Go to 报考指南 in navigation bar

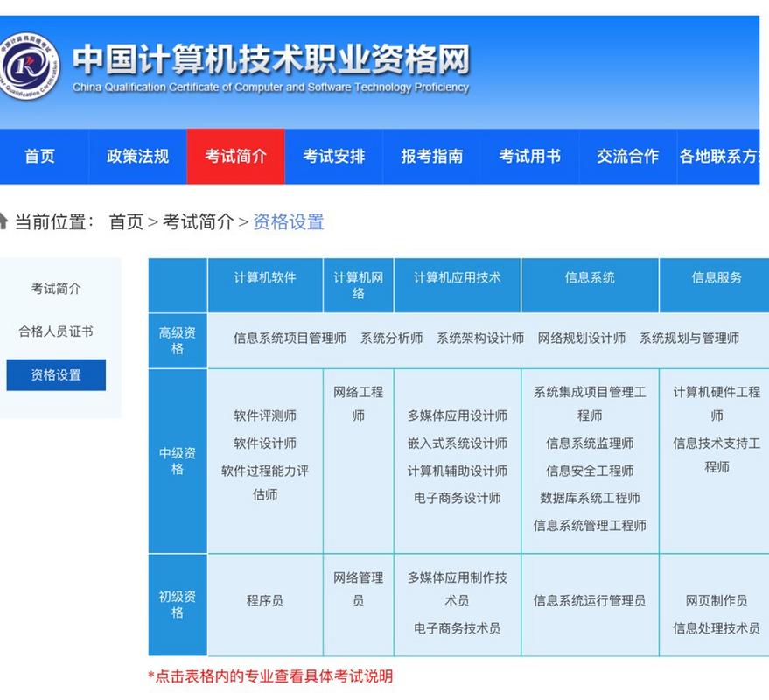click(432, 156)
